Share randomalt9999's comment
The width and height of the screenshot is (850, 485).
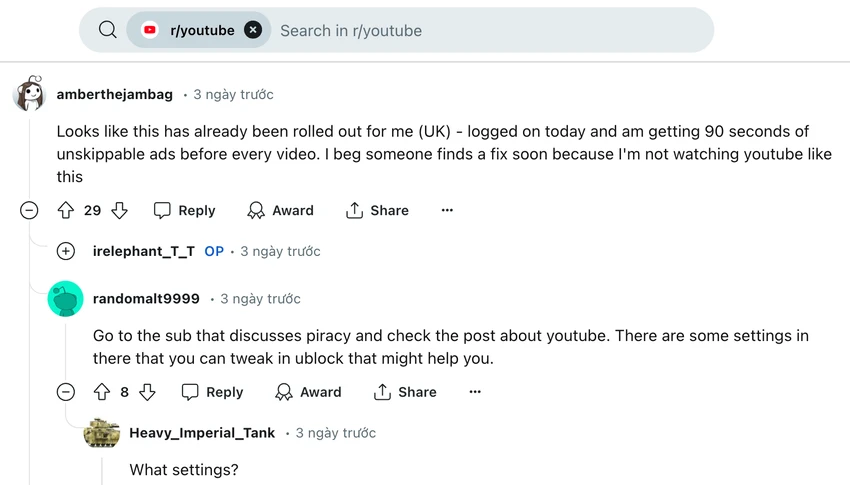tap(405, 392)
